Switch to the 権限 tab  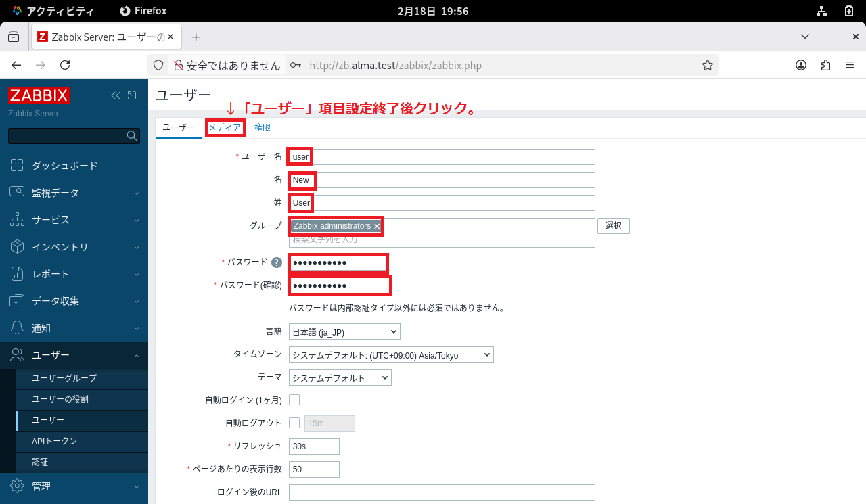coord(263,127)
